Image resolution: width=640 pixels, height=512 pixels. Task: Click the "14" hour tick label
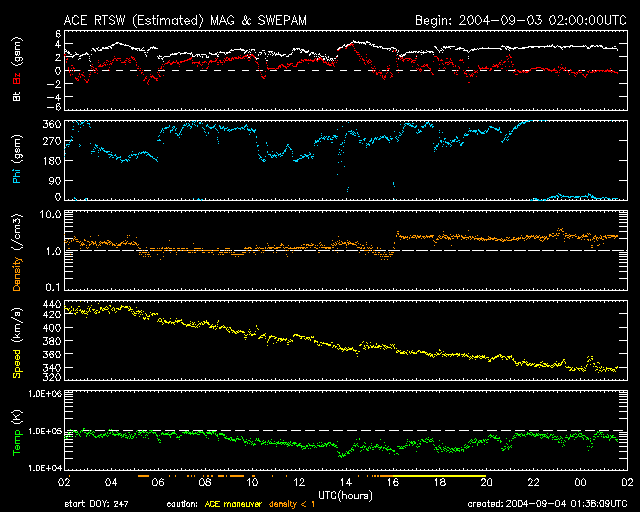coord(346,483)
